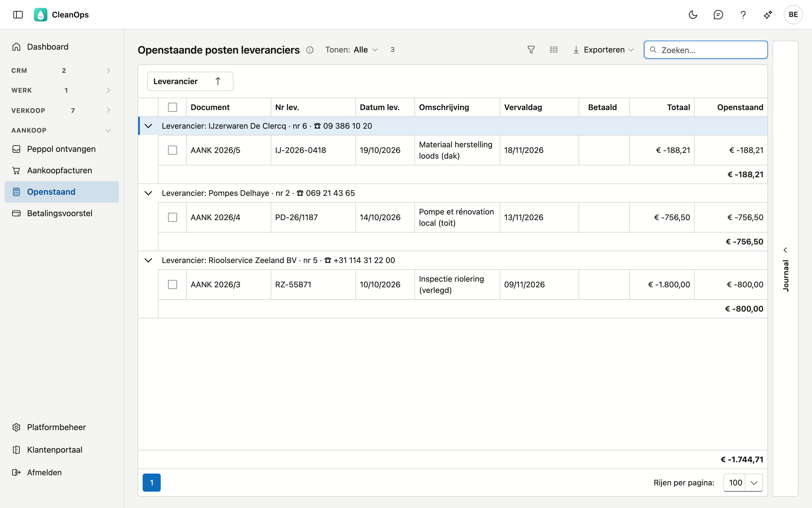Switch to dark mode moon icon
Viewport: 812px width, 508px height.
pos(693,15)
